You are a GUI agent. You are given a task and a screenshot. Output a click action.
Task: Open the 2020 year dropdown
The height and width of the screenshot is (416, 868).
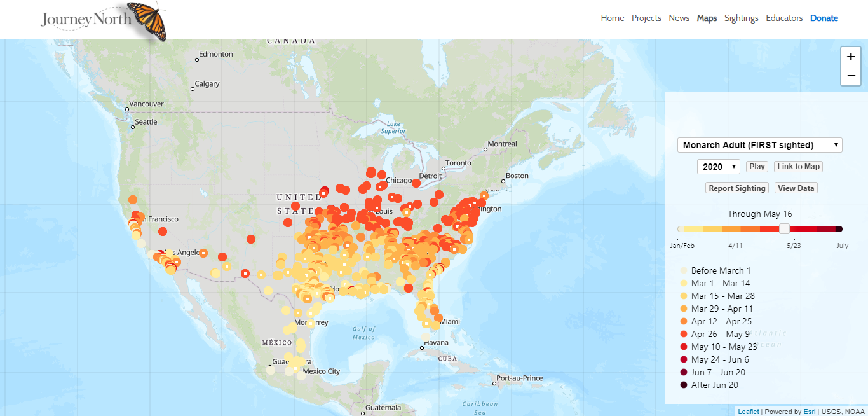click(719, 167)
